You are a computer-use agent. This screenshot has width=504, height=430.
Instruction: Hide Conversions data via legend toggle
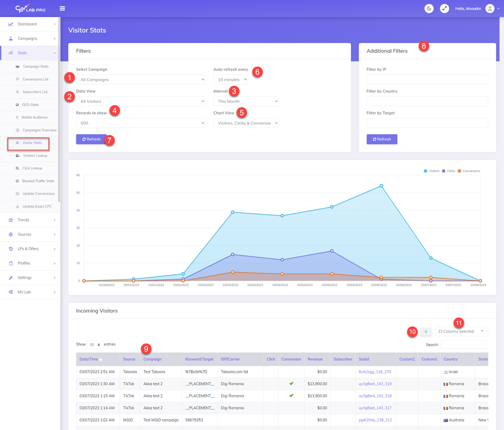pyautogui.click(x=470, y=171)
